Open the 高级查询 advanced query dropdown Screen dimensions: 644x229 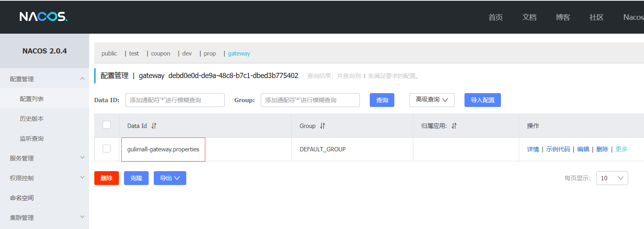point(432,100)
